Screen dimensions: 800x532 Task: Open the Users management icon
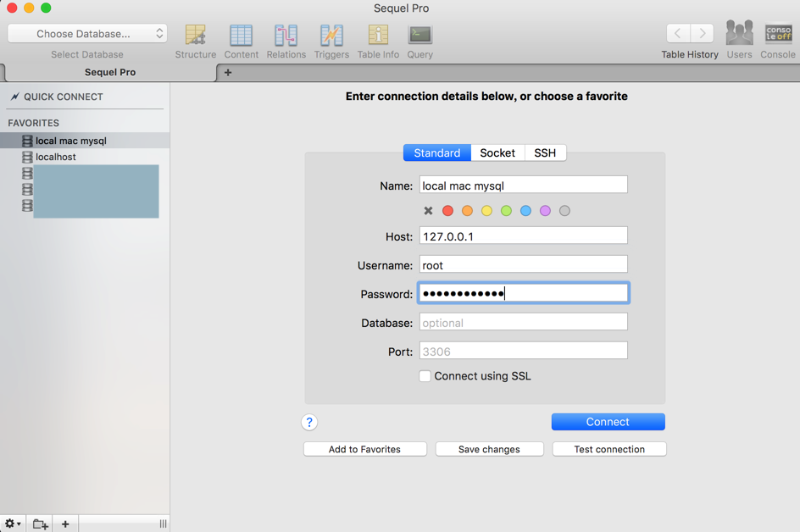click(739, 33)
